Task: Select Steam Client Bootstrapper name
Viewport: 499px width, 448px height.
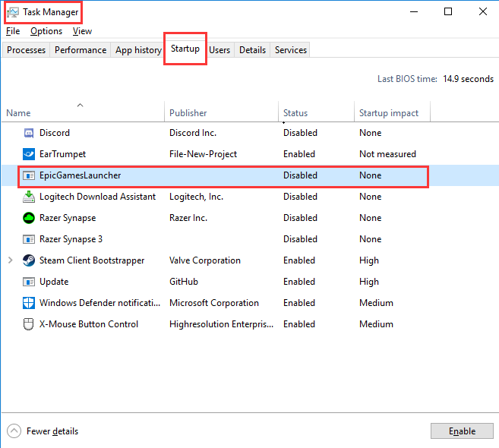Action: [x=92, y=260]
